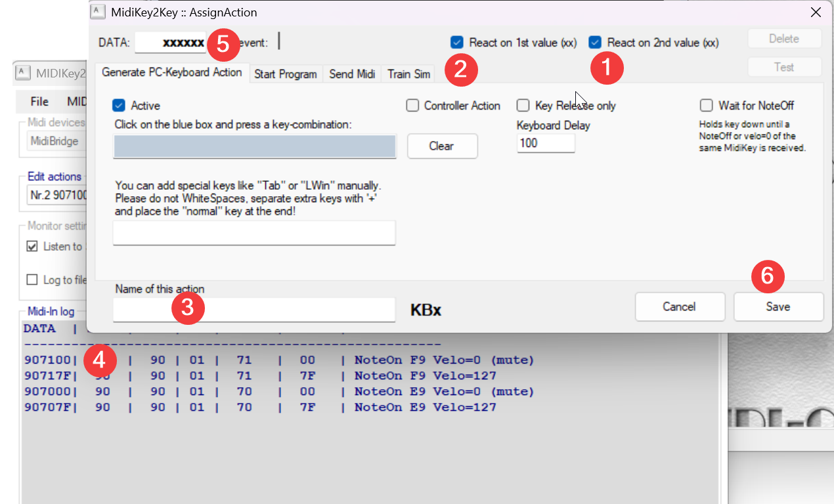Toggle the Active checkbox
Viewport: 834px width, 504px height.
tap(119, 106)
